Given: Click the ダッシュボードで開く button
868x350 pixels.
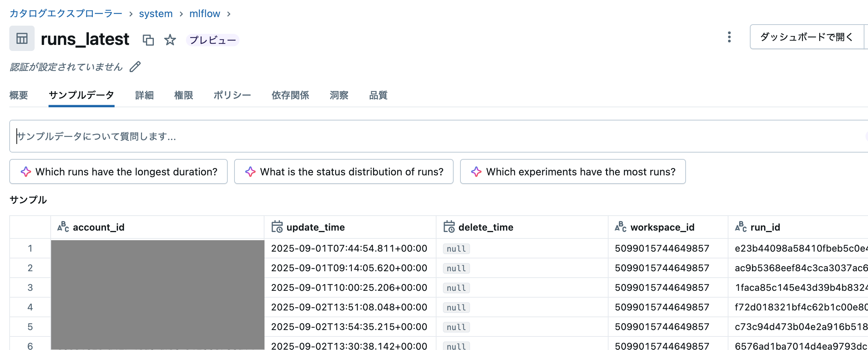Looking at the screenshot, I should (x=806, y=37).
